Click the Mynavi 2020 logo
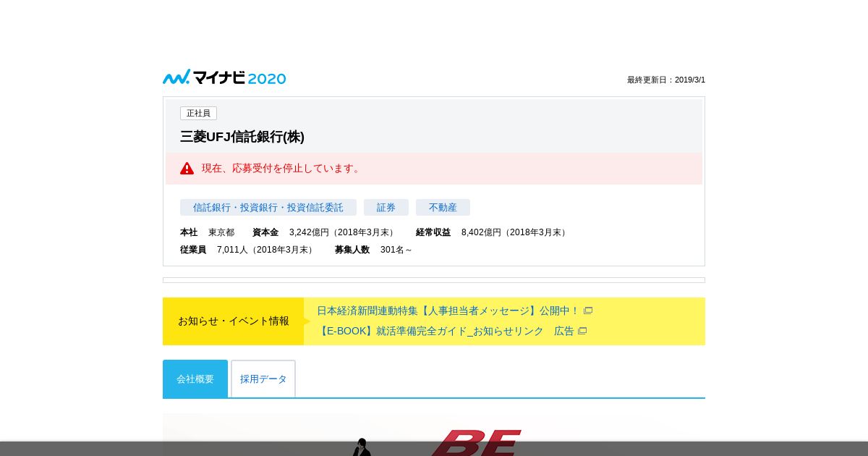 pyautogui.click(x=224, y=77)
